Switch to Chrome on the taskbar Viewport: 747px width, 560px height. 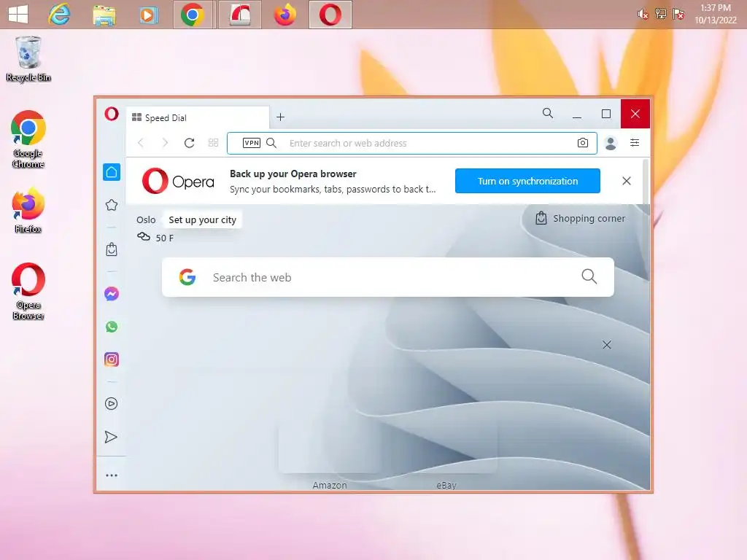(193, 15)
